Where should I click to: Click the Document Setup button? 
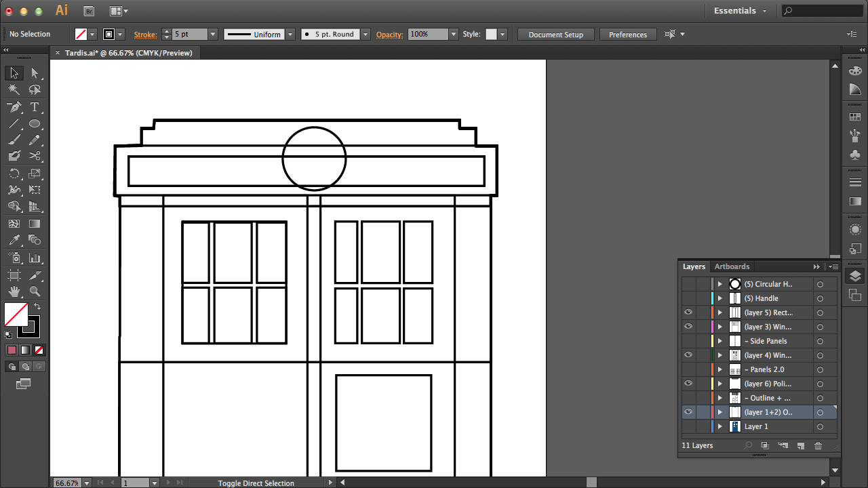pos(556,35)
